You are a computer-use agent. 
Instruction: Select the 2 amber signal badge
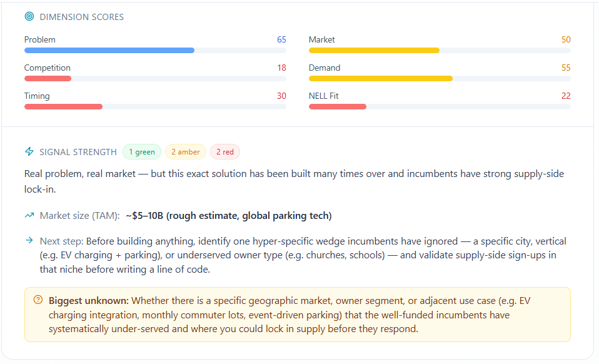185,151
